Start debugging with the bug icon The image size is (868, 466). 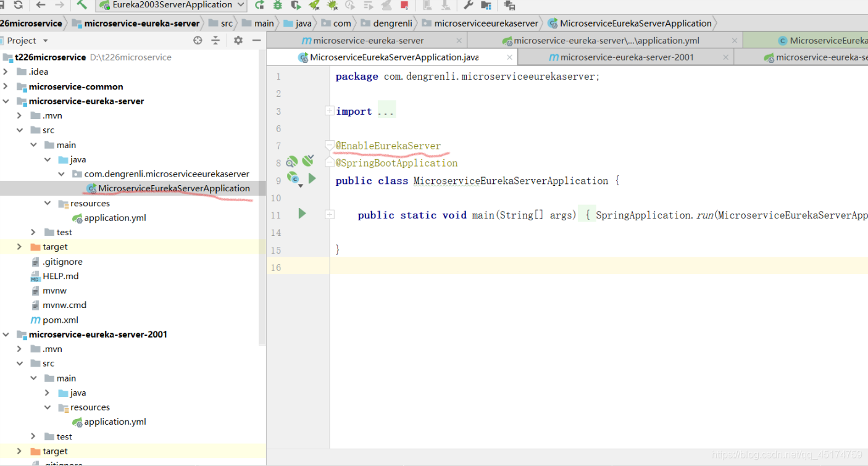(278, 5)
